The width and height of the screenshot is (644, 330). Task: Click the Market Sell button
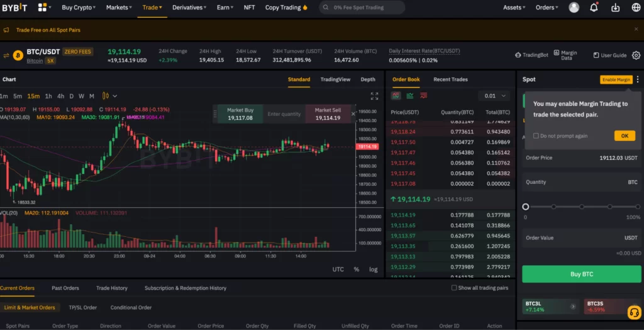[328, 114]
